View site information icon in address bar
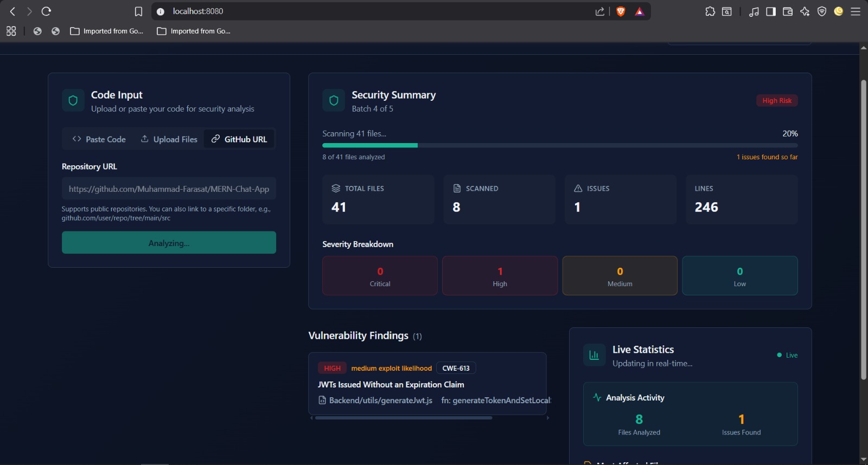Viewport: 868px width, 465px height. 161,11
